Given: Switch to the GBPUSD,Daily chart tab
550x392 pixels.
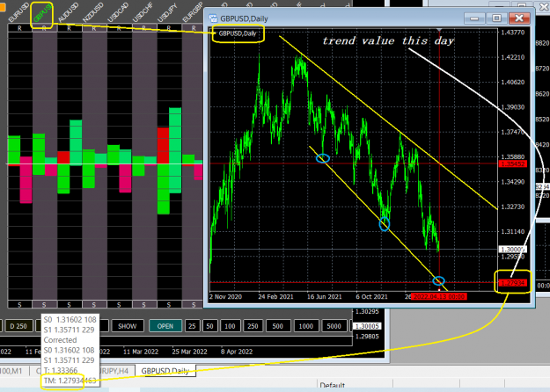Looking at the screenshot, I should pyautogui.click(x=165, y=371).
